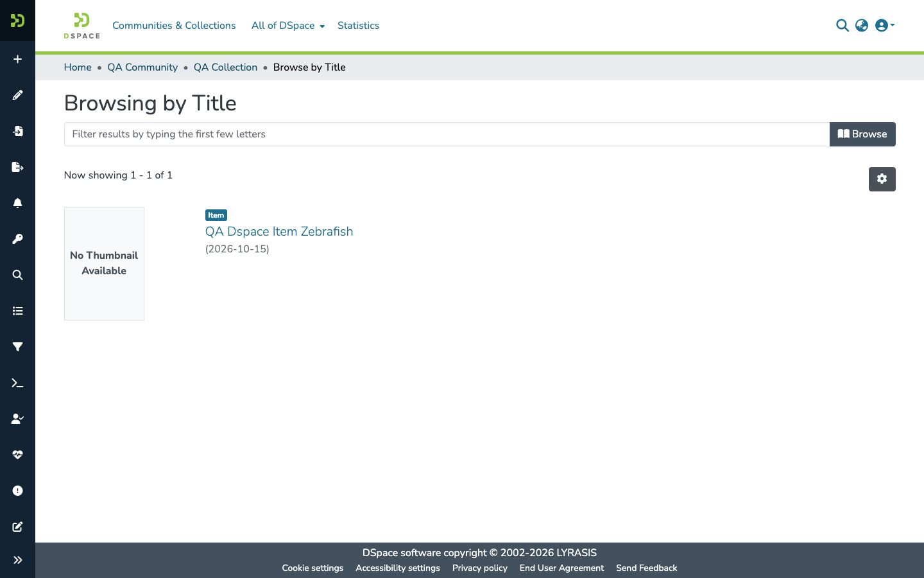Open Admin Search magnifier in sidebar
The height and width of the screenshot is (578, 924).
click(17, 275)
